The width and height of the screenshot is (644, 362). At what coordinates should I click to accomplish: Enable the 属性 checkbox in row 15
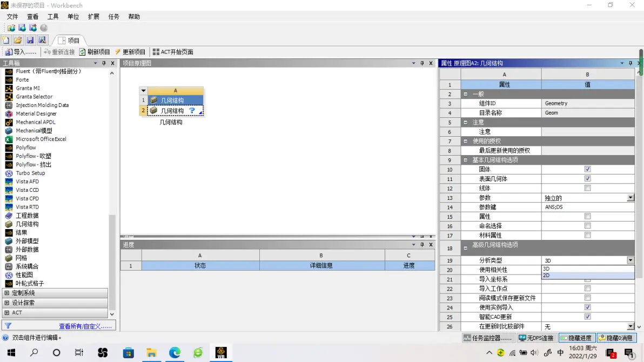click(x=587, y=217)
